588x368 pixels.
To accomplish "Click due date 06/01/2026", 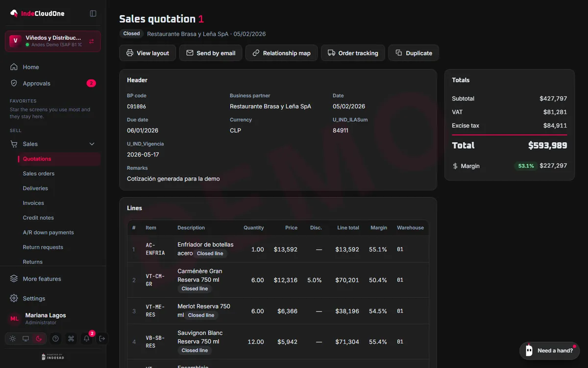I will (143, 131).
